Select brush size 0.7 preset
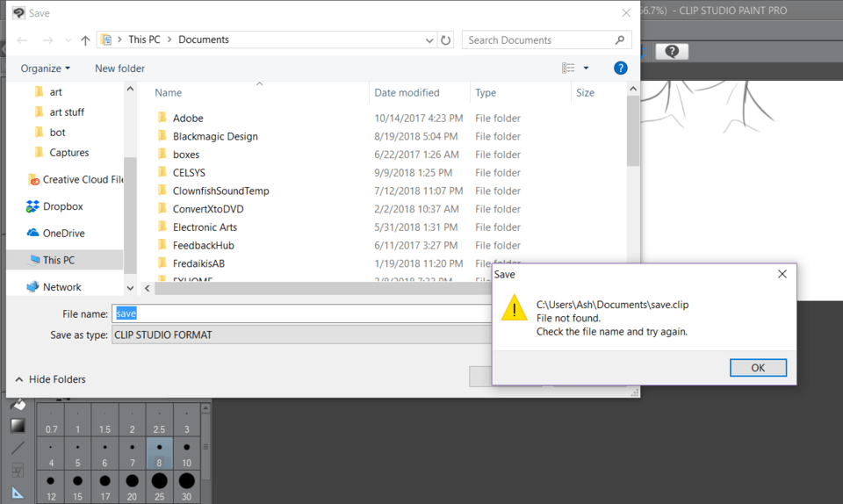The height and width of the screenshot is (504, 843). (x=51, y=420)
